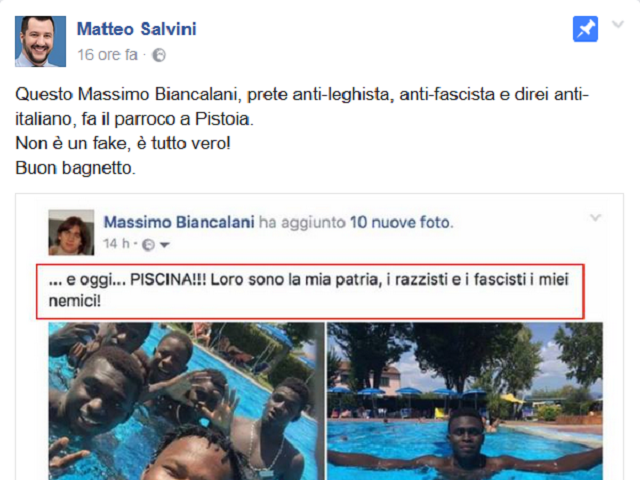Click the 'Non è un fake, è tutto vero!' line
640x480 pixels.
click(123, 143)
